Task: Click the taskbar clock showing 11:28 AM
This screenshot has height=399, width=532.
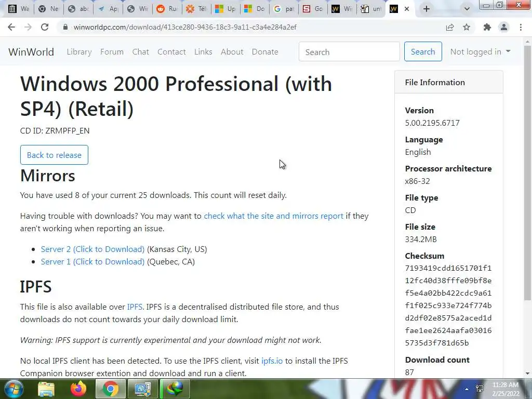Action: click(506, 389)
